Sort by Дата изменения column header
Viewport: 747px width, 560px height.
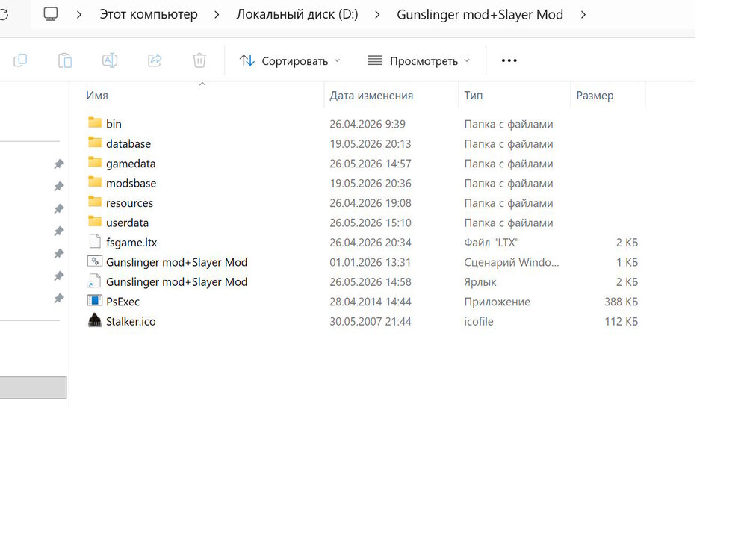pyautogui.click(x=371, y=96)
